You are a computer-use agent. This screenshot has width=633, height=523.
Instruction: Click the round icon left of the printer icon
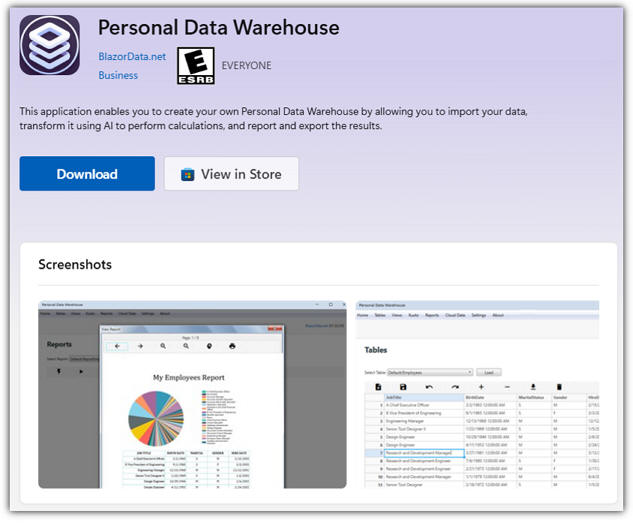click(209, 346)
